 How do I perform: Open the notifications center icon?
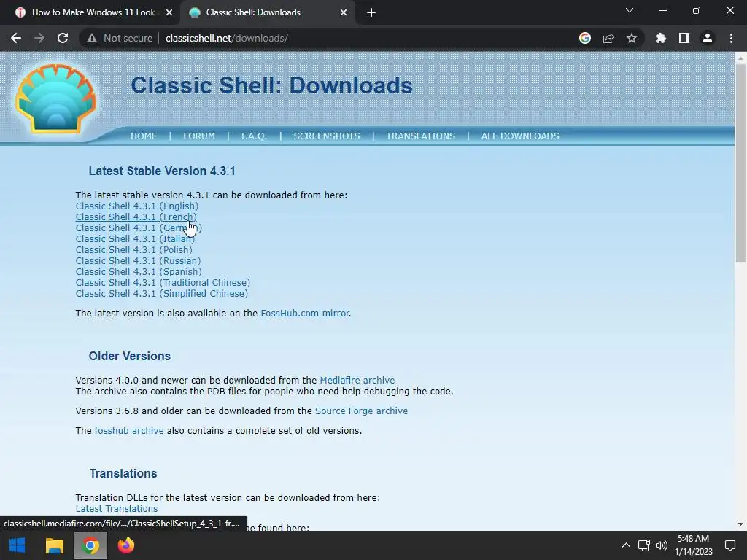[729, 545]
